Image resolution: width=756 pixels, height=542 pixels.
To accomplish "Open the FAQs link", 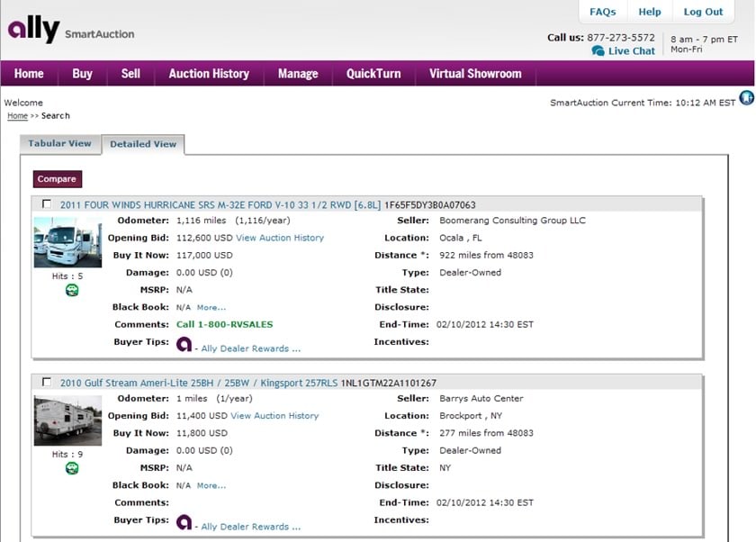I will (603, 12).
